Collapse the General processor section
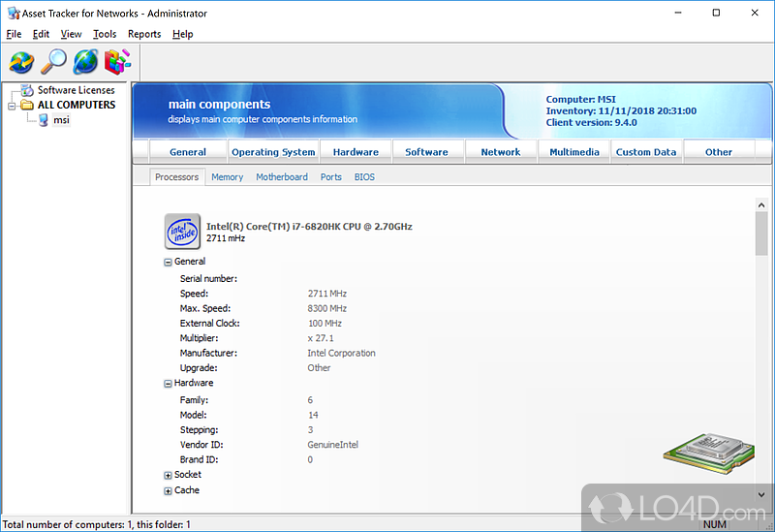Screen dimensions: 775x532 [168, 262]
